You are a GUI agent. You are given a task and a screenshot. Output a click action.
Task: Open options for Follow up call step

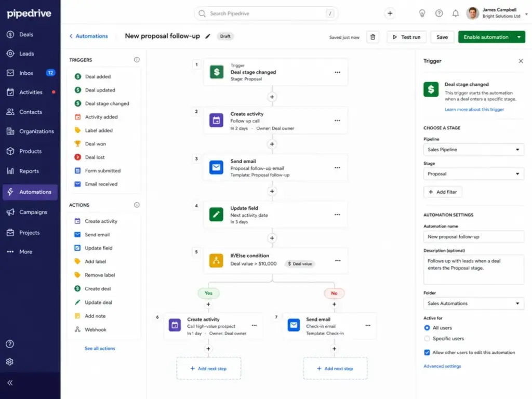(x=337, y=121)
